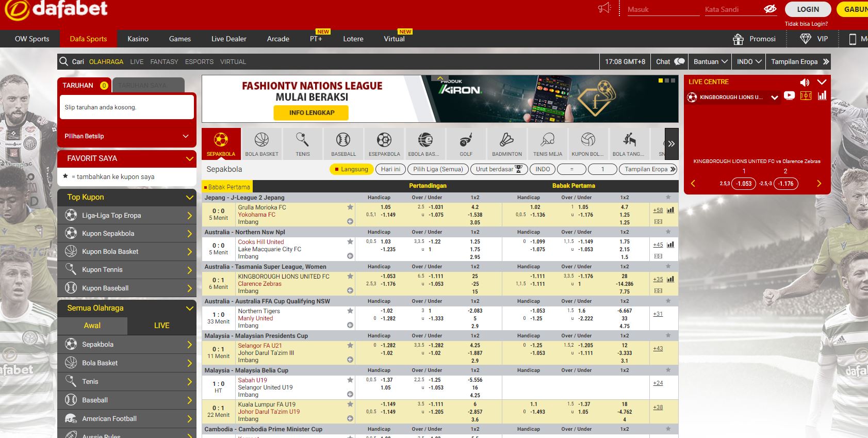The width and height of the screenshot is (868, 438).
Task: Switch Semua Olahraga to LIVE
Action: [161, 326]
